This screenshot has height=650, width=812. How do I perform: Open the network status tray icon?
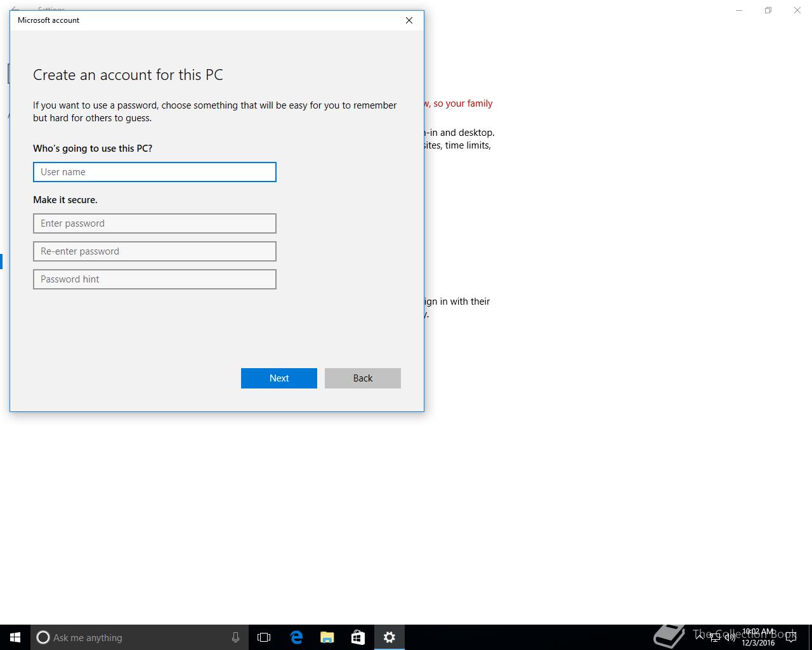click(715, 637)
